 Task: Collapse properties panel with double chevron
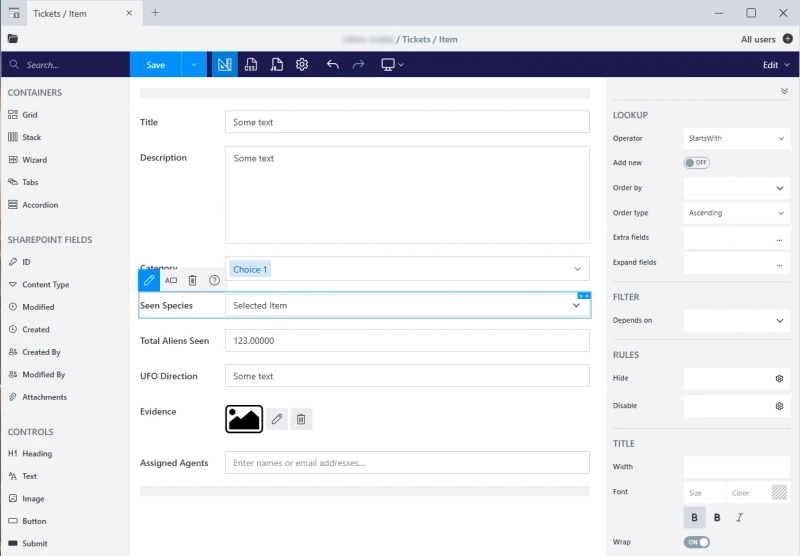pos(784,91)
